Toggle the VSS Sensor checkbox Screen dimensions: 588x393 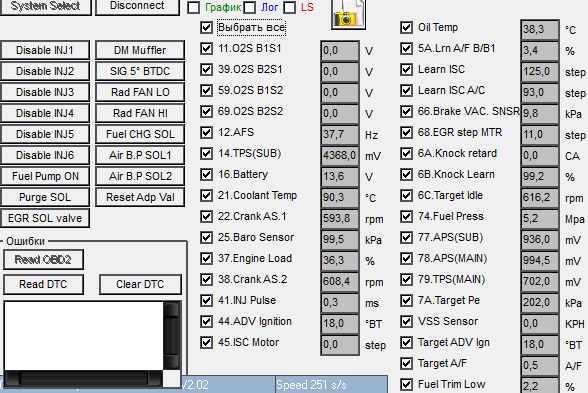(x=406, y=321)
